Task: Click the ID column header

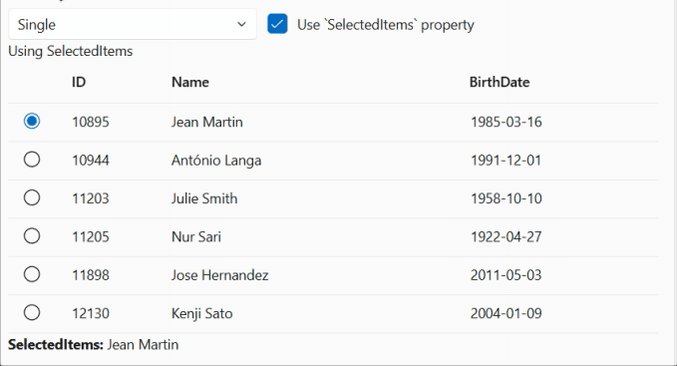Action: (79, 82)
